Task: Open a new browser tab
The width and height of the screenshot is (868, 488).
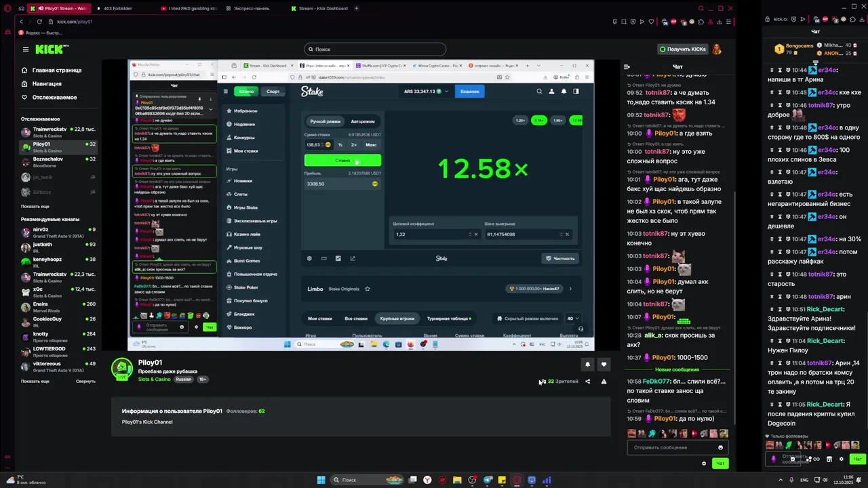Action: 357,8
